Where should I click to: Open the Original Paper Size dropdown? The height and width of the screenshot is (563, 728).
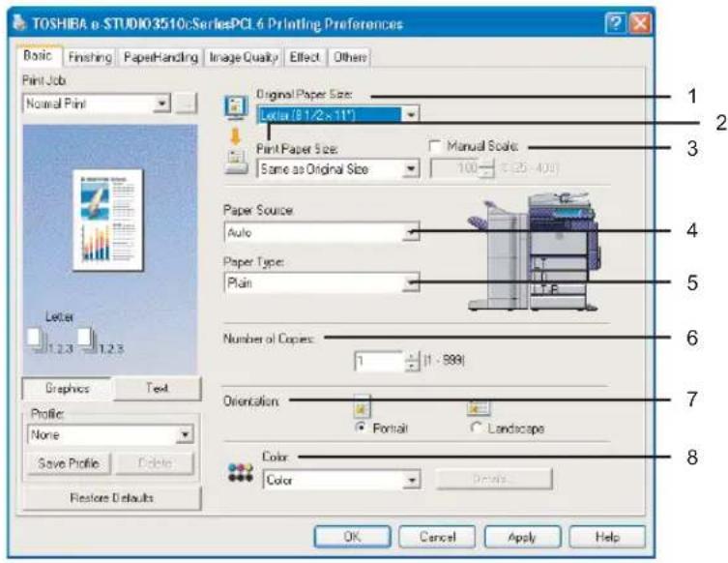pyautogui.click(x=411, y=114)
